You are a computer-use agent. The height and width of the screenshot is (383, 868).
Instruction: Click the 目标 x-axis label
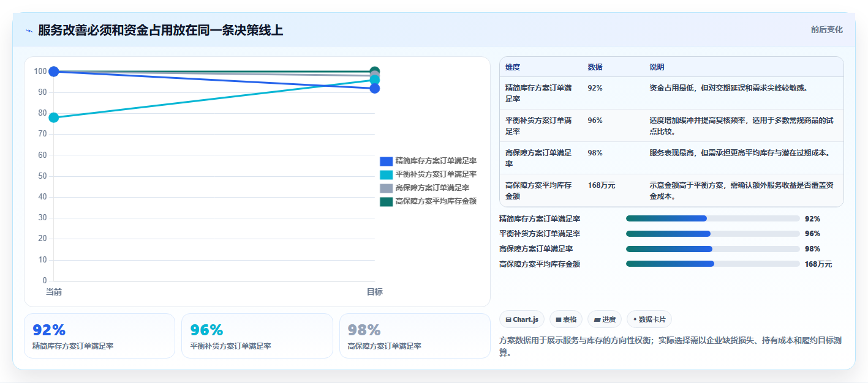(x=375, y=292)
